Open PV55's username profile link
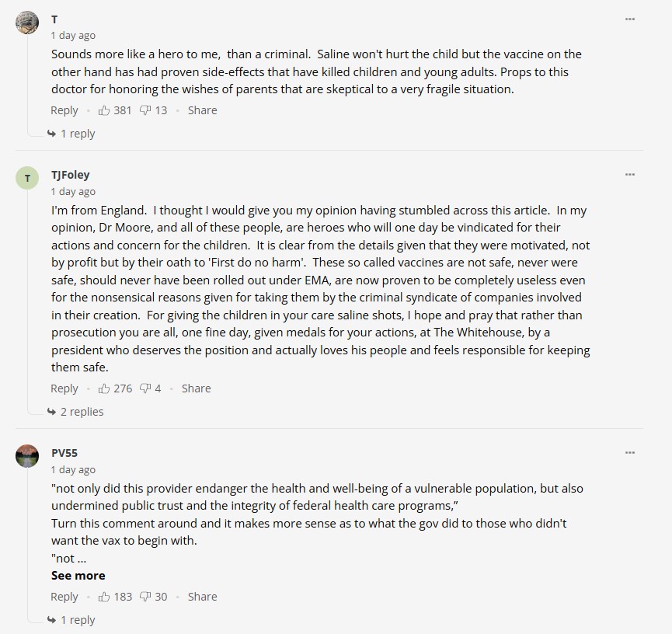Viewport: 672px width, 634px height. [64, 453]
